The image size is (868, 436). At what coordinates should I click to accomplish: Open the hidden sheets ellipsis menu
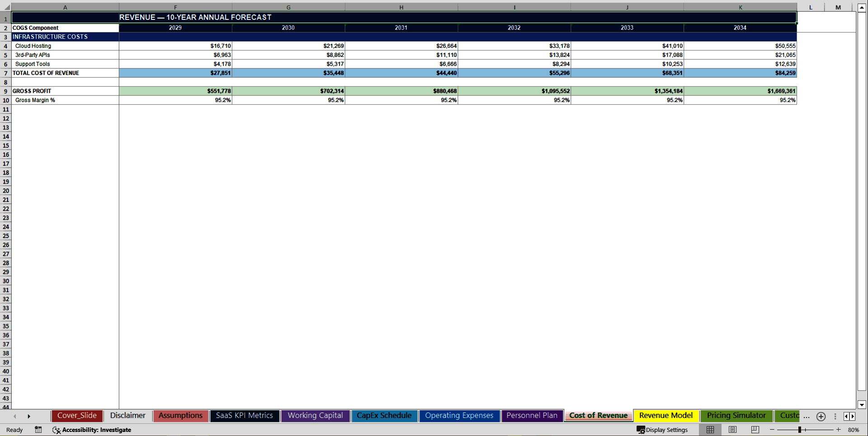(807, 417)
